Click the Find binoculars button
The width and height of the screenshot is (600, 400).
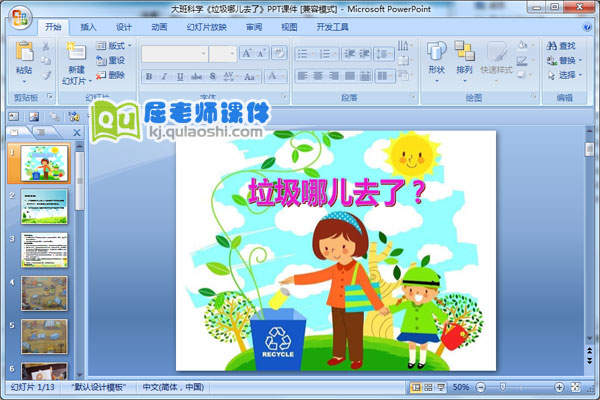pos(561,46)
